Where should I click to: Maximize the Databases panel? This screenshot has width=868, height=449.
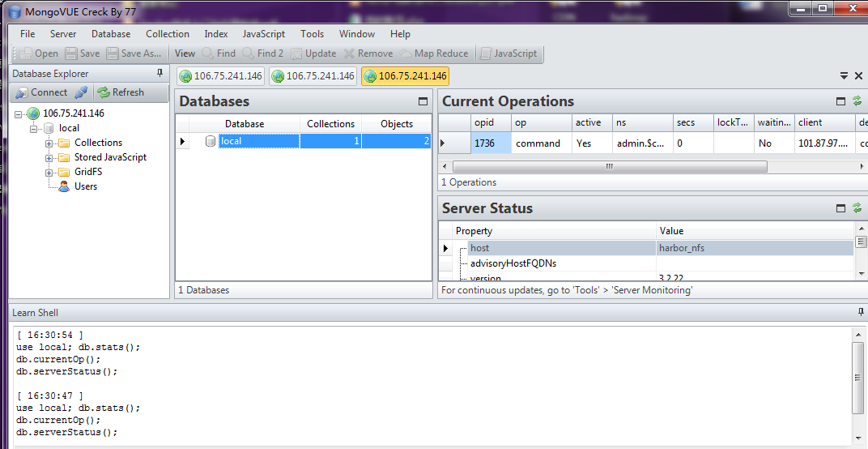click(x=423, y=101)
